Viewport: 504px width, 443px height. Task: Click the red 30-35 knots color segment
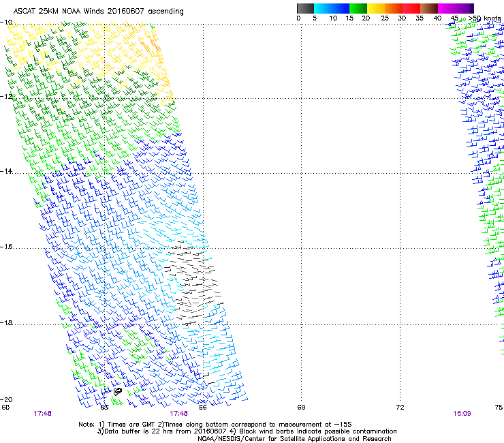point(411,8)
